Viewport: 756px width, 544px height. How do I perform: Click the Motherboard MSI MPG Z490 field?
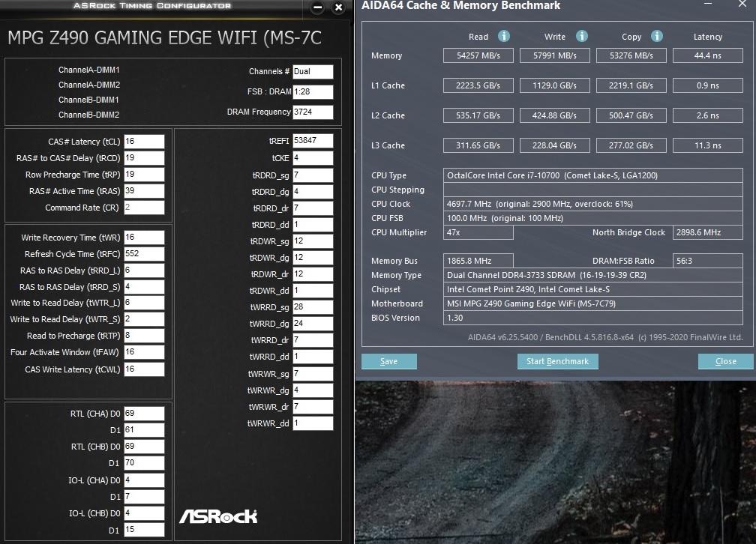coord(593,303)
